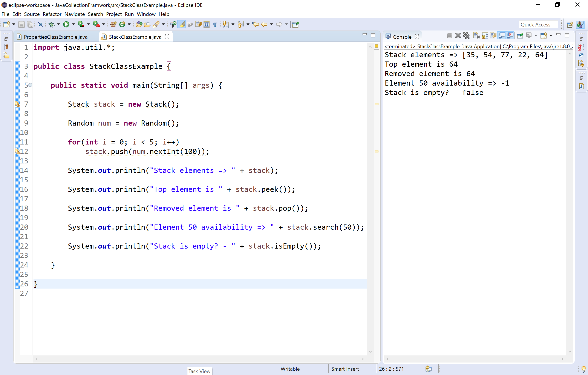Click the Debug bug icon
The height and width of the screenshot is (375, 588).
coord(51,25)
